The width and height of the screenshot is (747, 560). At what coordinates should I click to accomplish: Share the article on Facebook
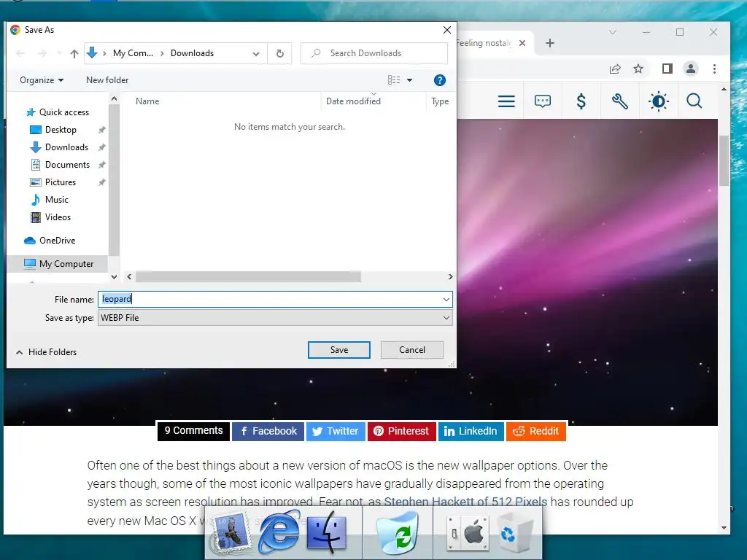pyautogui.click(x=268, y=431)
